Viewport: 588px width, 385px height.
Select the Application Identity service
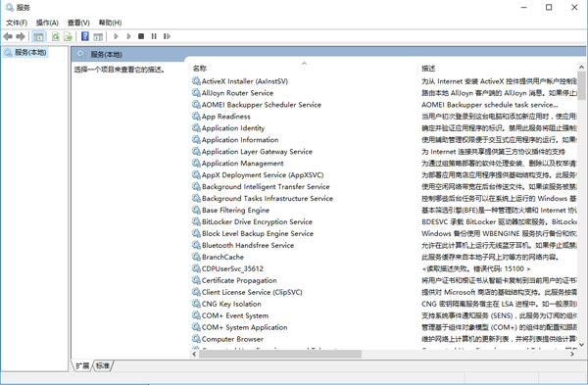(x=233, y=128)
